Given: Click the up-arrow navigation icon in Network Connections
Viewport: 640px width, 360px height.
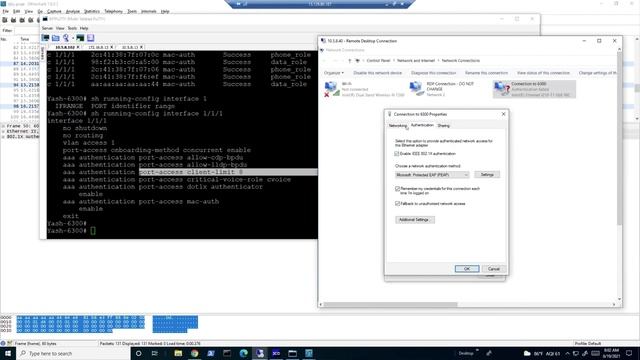Looking at the screenshot, I should coord(349,60).
